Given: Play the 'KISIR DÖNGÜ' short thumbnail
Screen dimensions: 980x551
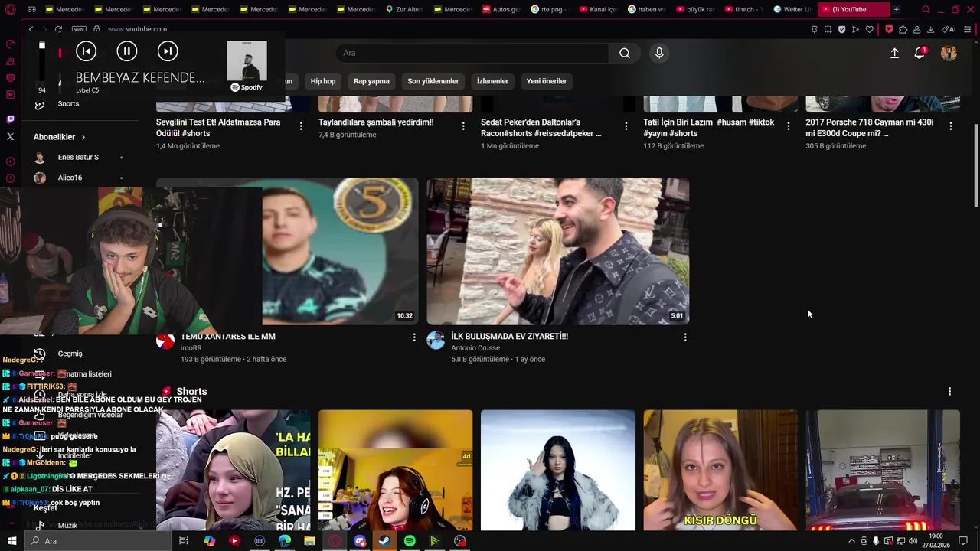Looking at the screenshot, I should pos(720,470).
